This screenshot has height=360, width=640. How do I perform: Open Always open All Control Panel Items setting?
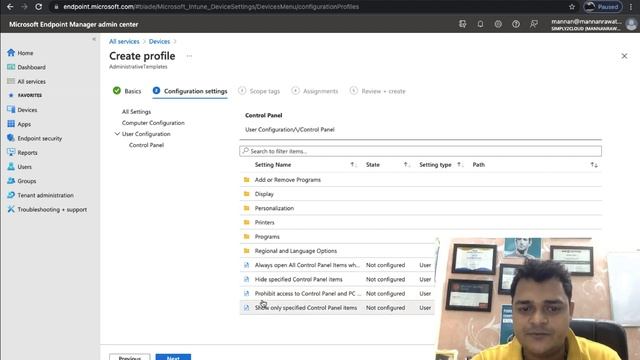click(x=307, y=265)
